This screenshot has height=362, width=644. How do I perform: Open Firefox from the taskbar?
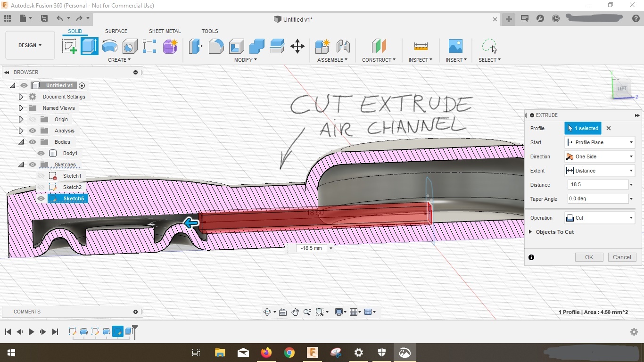pos(266,353)
